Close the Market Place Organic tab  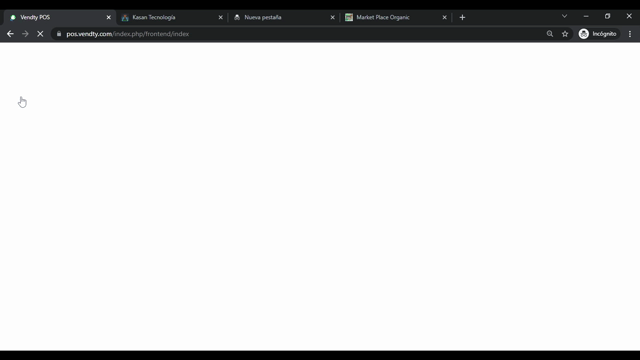pyautogui.click(x=444, y=18)
